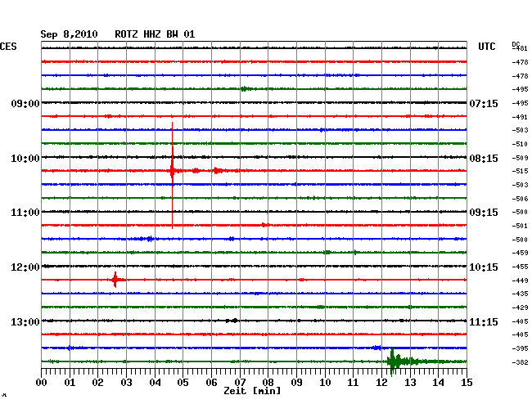
Task: Click minute tick label 05 on the axis
Action: [x=183, y=383]
